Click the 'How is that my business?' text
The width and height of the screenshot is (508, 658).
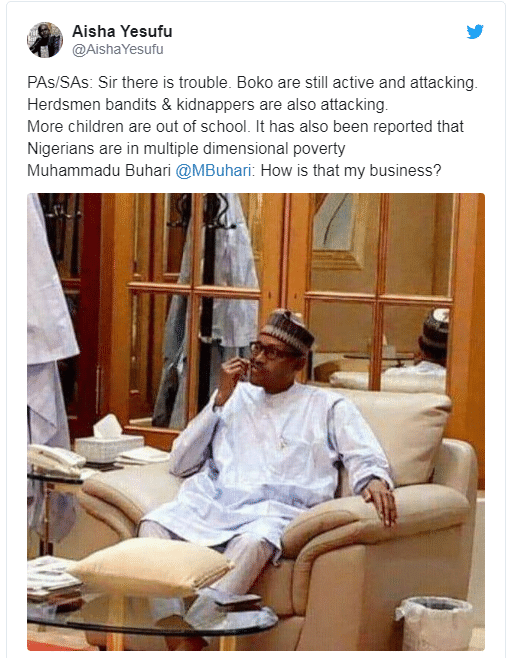coord(351,171)
